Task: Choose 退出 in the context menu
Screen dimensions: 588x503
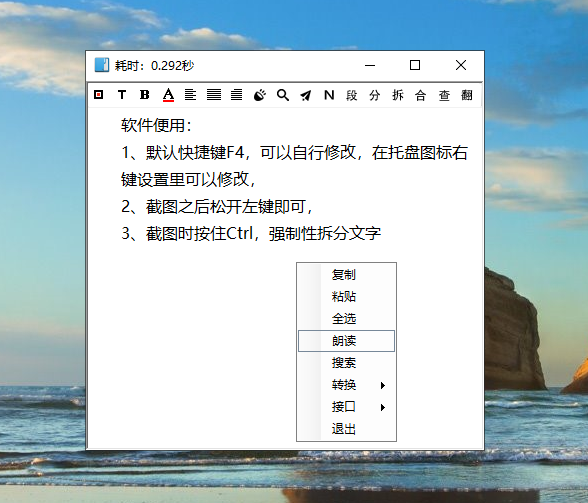Action: point(346,429)
